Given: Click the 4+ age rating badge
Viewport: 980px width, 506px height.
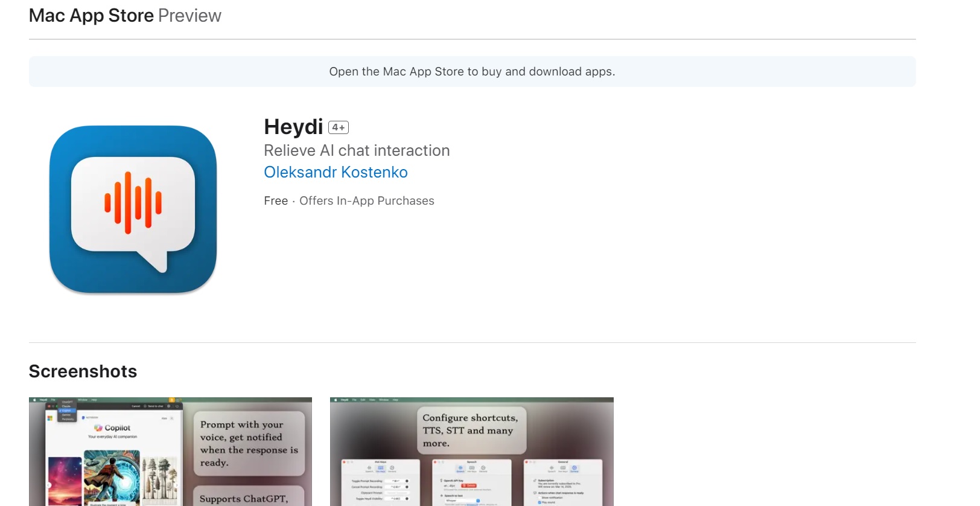Looking at the screenshot, I should click(339, 127).
